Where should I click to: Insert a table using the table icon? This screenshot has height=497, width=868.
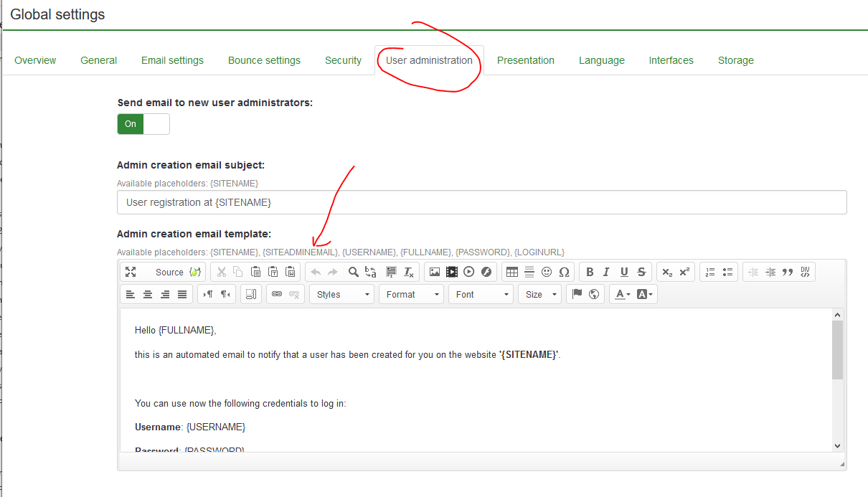[x=512, y=272]
